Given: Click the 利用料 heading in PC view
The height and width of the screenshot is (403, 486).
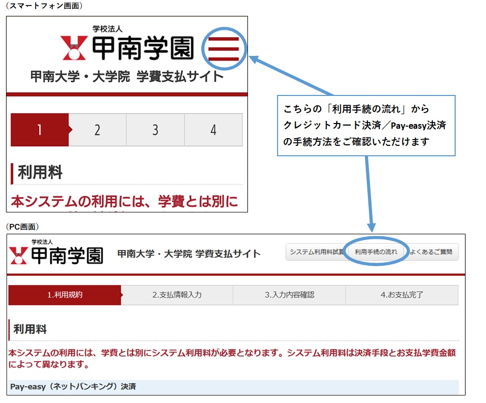Looking at the screenshot, I should [x=30, y=329].
